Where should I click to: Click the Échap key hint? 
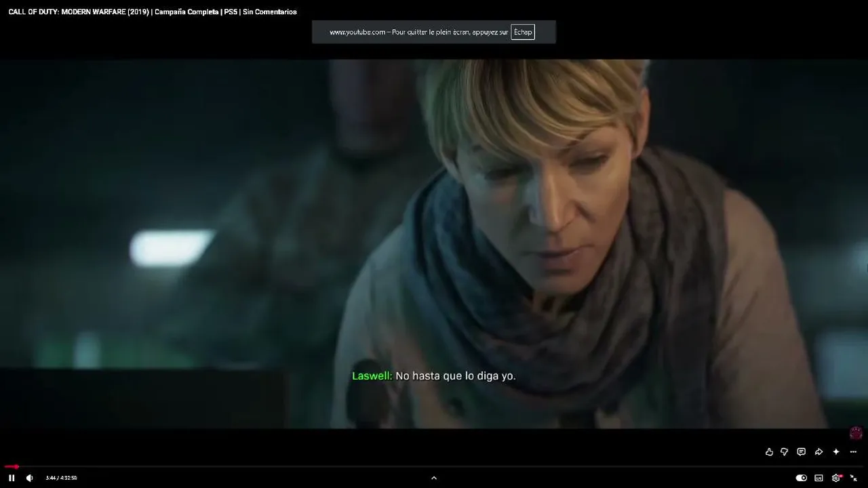click(523, 32)
